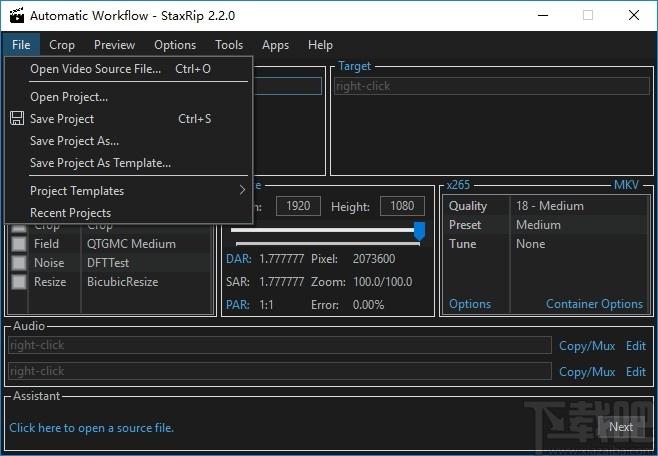
Task: Click the DAR link label
Action: pyautogui.click(x=238, y=259)
